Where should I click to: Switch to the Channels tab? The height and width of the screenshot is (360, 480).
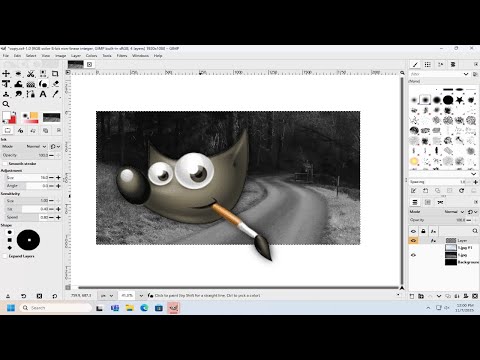428,202
